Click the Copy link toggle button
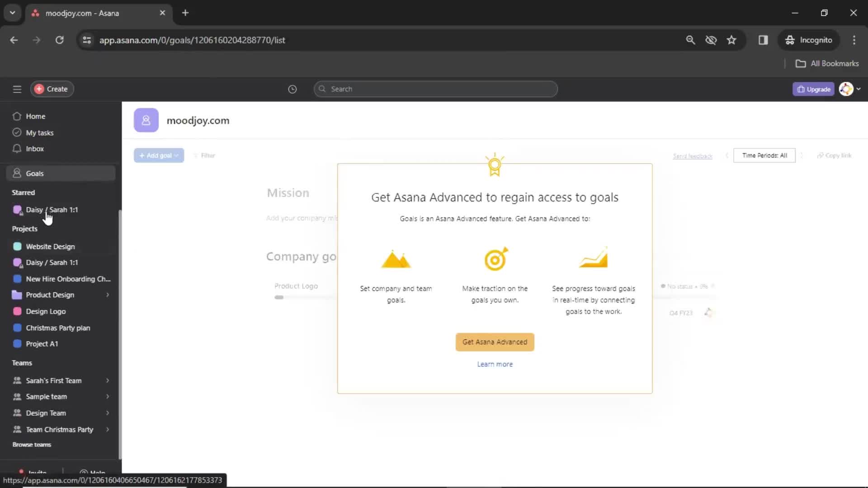This screenshot has width=868, height=488. pyautogui.click(x=835, y=155)
